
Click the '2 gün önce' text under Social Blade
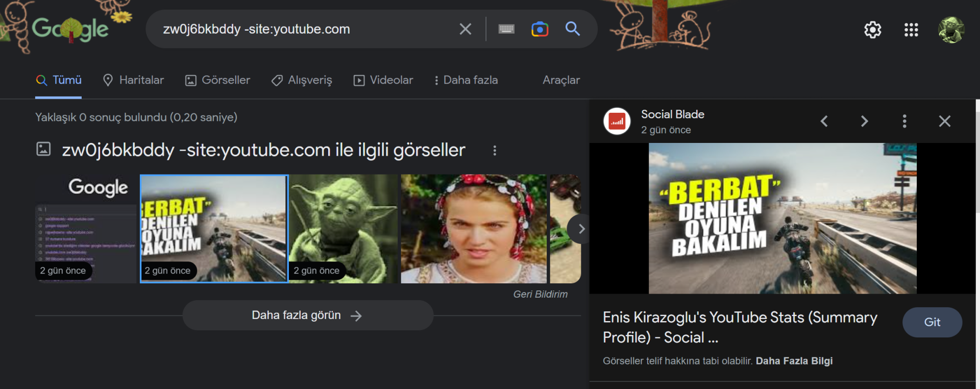tap(666, 130)
